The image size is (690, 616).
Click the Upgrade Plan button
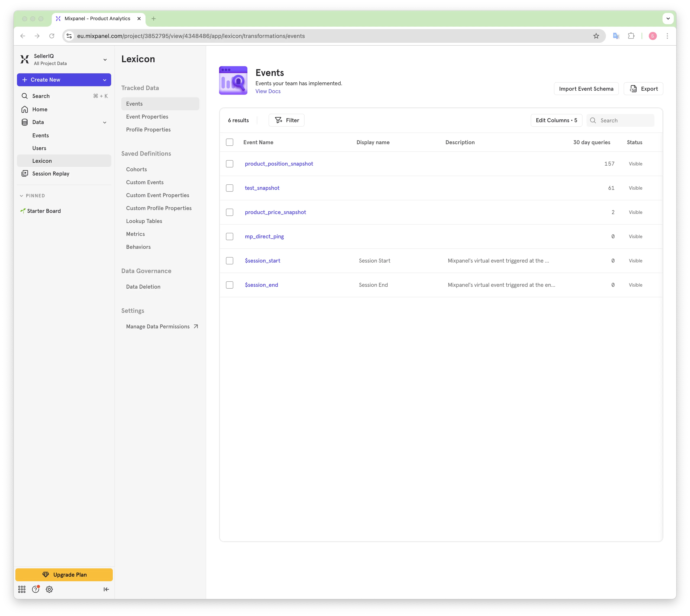(64, 575)
